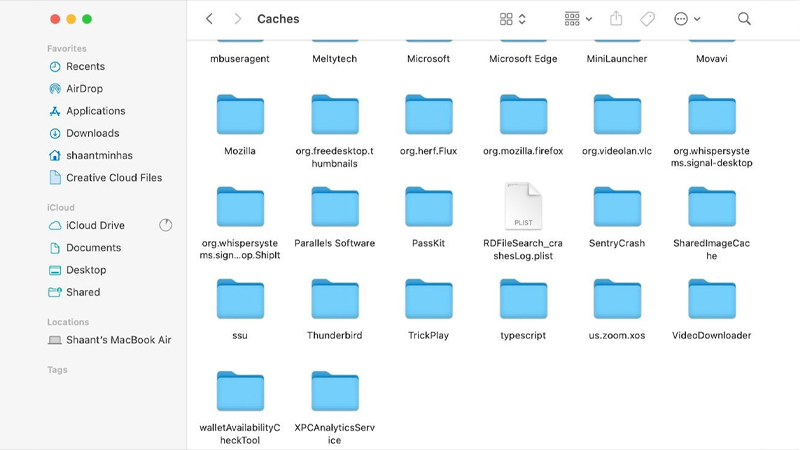The width and height of the screenshot is (800, 450).
Task: Click the MiniLauncher folder label
Action: pos(617,59)
